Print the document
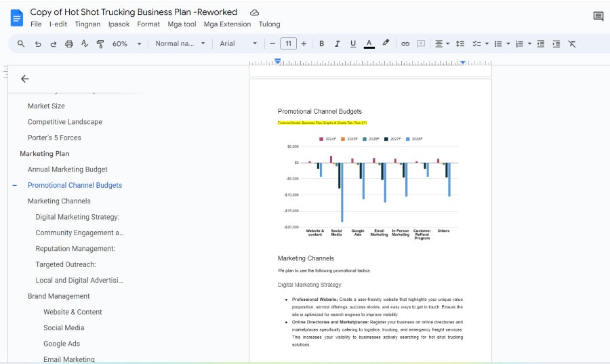Image resolution: width=610 pixels, height=364 pixels. (x=69, y=44)
